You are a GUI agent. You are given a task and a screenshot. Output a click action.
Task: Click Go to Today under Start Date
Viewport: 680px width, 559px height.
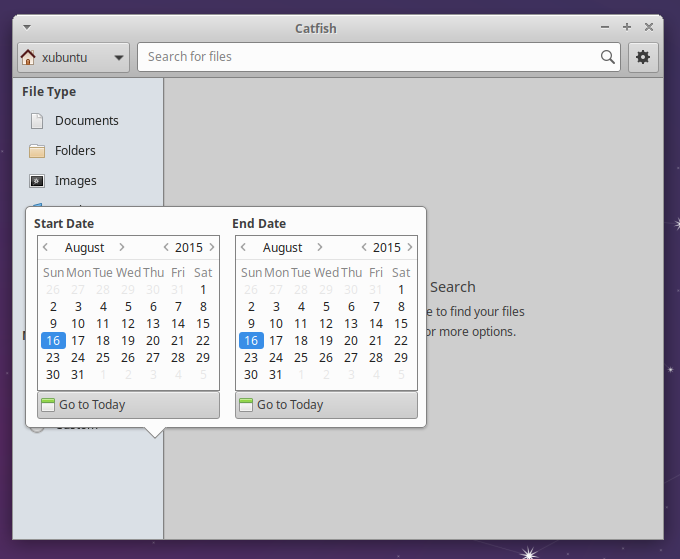tap(128, 405)
